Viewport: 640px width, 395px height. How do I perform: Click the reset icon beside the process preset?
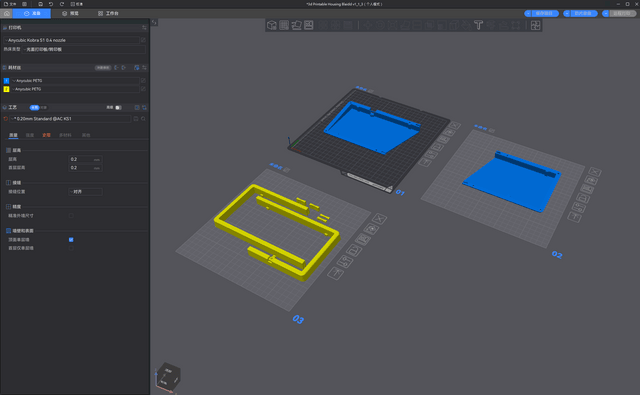[6, 119]
